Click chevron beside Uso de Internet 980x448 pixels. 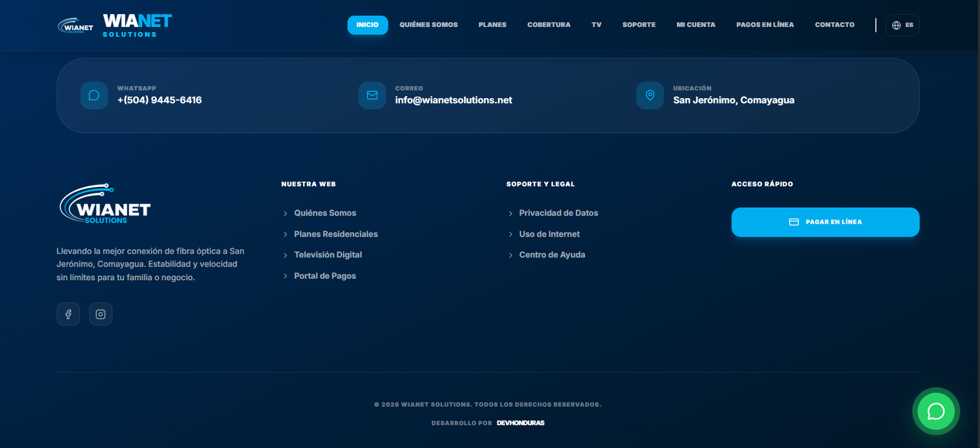(511, 234)
